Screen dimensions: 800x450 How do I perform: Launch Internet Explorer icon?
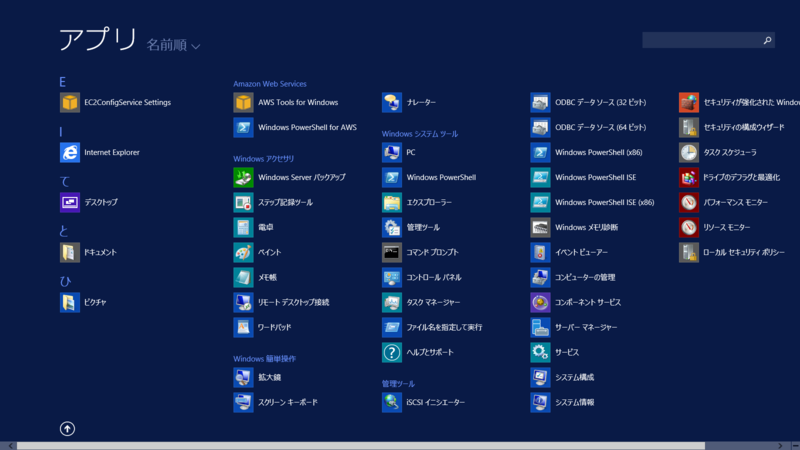click(x=70, y=153)
